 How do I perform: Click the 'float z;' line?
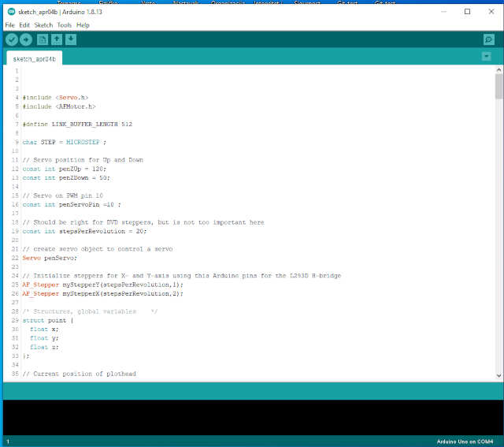click(x=44, y=347)
